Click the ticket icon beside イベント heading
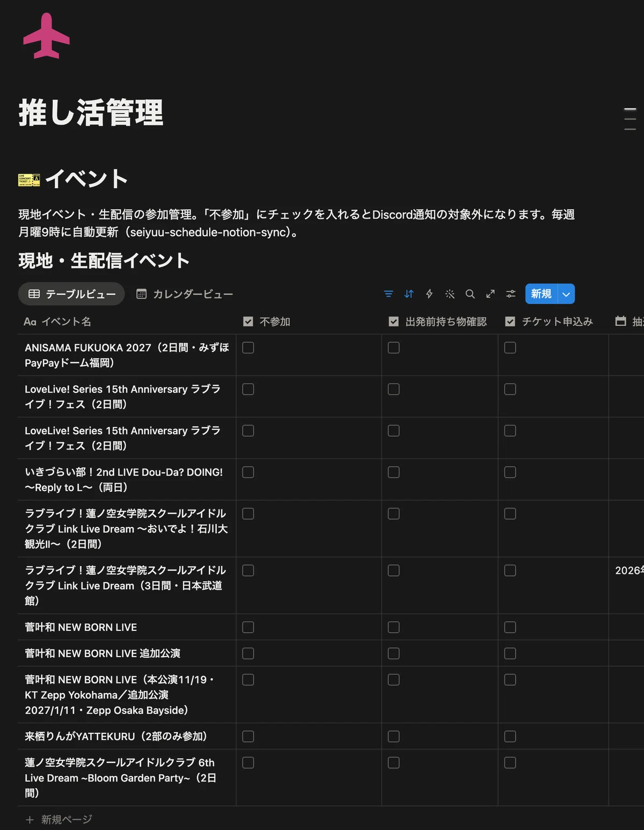The width and height of the screenshot is (644, 830). tap(29, 180)
